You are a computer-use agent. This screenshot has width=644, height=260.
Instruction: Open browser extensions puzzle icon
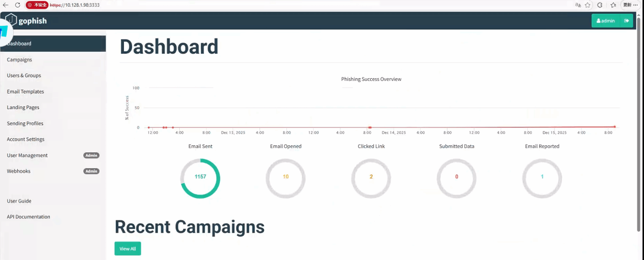[600, 5]
